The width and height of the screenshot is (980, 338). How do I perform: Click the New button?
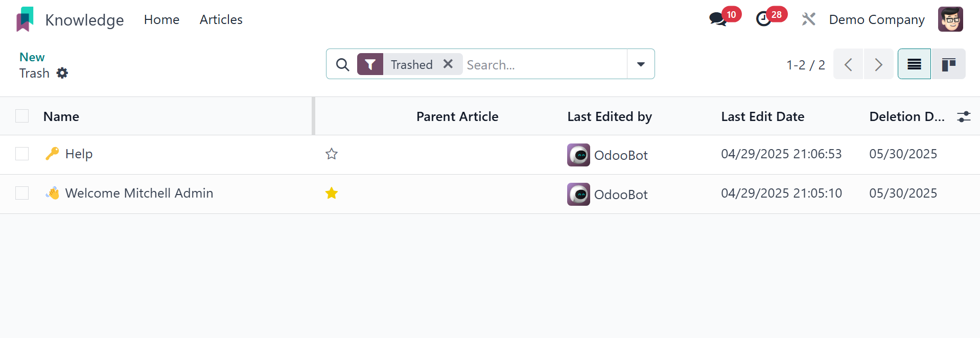tap(32, 57)
